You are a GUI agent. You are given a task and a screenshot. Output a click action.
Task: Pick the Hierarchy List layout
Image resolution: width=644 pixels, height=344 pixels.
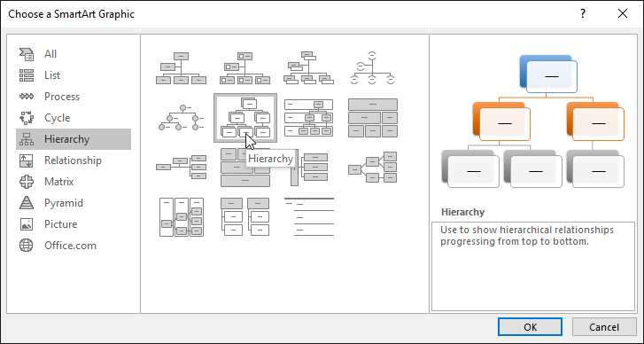click(245, 216)
